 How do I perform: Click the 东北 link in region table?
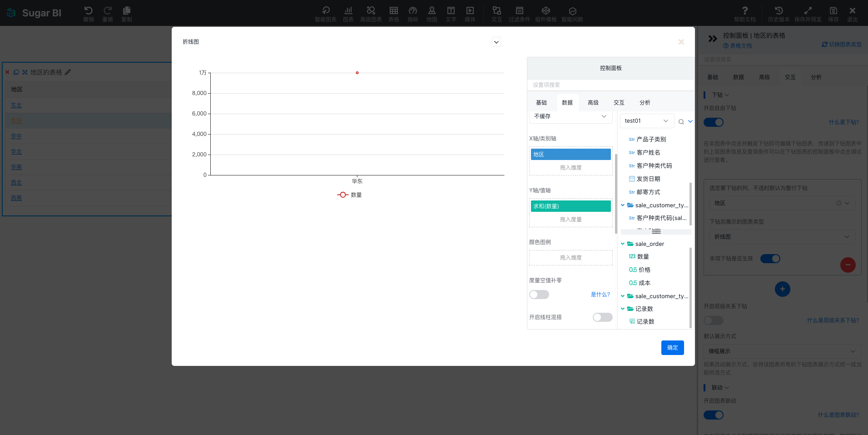[16, 105]
